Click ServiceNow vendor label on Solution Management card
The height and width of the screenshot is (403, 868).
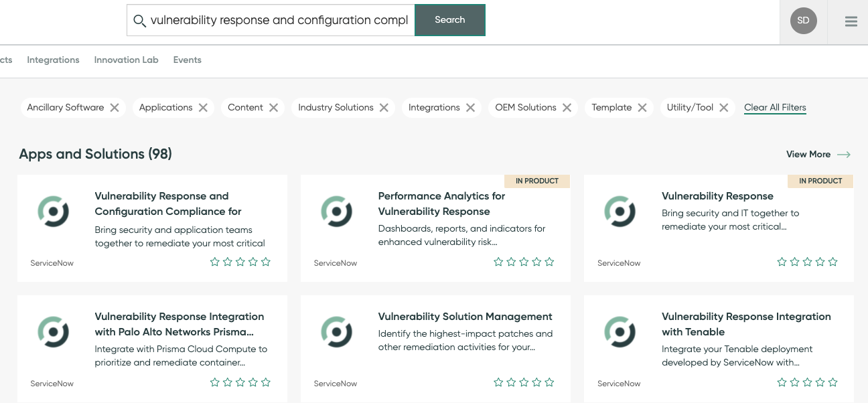click(336, 384)
